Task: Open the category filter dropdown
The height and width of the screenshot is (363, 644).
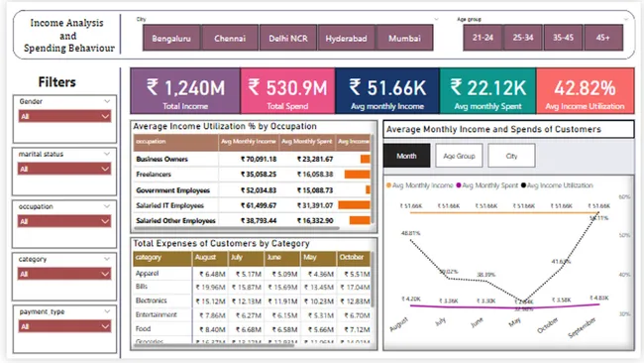Action: (x=64, y=274)
